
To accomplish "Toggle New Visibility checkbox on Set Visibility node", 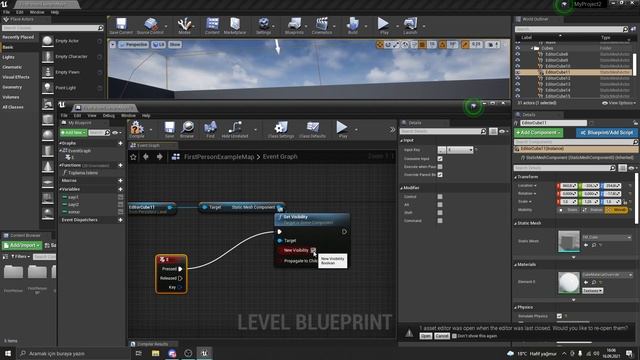I will [x=313, y=250].
